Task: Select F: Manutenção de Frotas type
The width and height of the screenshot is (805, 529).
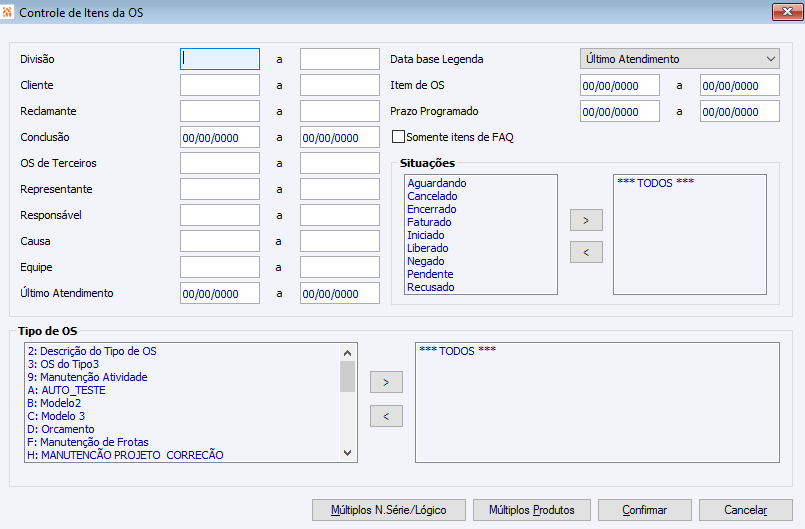Action: pyautogui.click(x=87, y=442)
